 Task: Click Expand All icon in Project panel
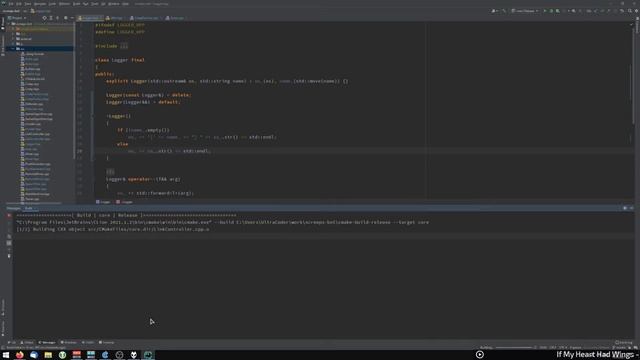[x=51, y=18]
